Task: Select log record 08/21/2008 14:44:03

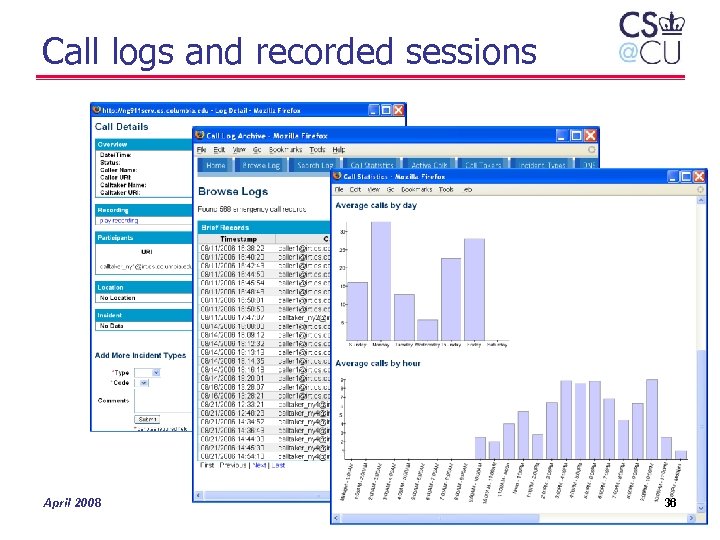Action: [x=264, y=439]
